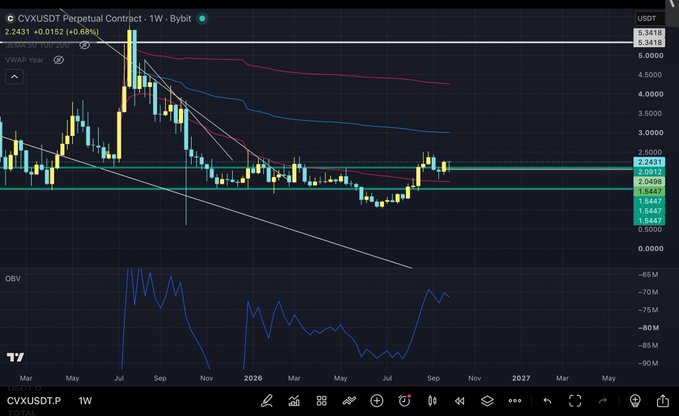
Task: Open symbol search from CVXUSDT.P
Action: (34, 401)
